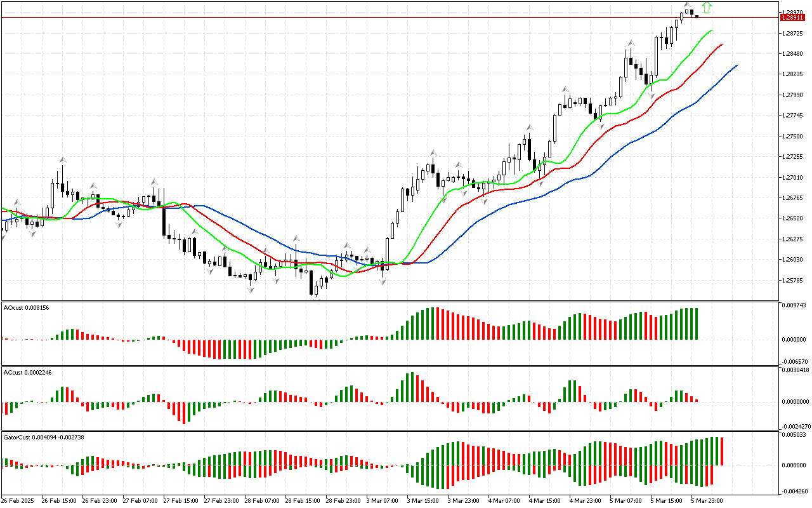Select the 1.26030 price level label
Screen dimensions: 812x508
point(794,260)
